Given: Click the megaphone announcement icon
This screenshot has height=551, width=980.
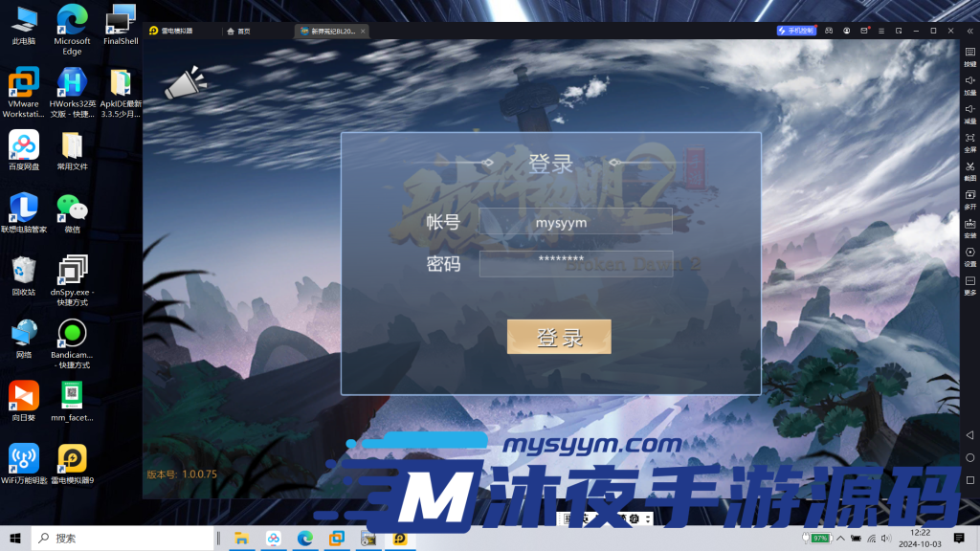Looking at the screenshot, I should point(185,84).
